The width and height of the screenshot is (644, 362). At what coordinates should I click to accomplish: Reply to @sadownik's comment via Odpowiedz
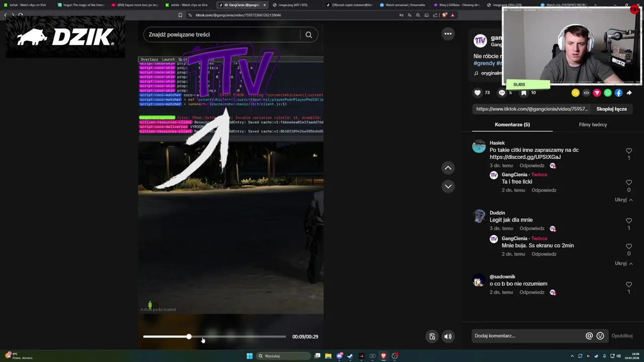532,292
